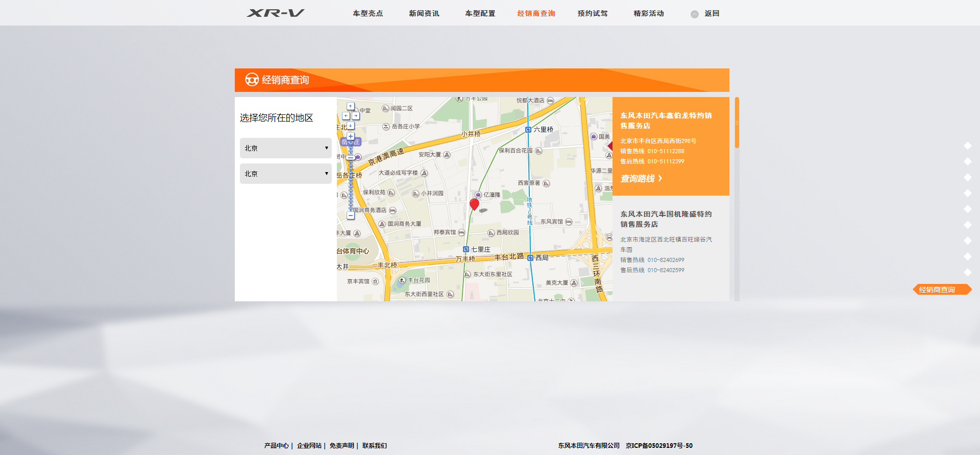Click the 保利百合花园 residence icon
980x455 pixels.
coord(538,151)
